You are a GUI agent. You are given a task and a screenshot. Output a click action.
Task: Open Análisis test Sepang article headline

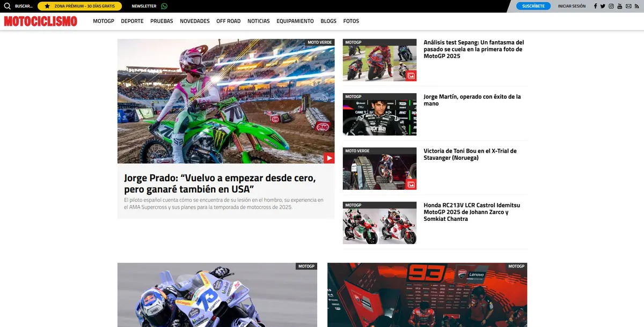tap(474, 49)
